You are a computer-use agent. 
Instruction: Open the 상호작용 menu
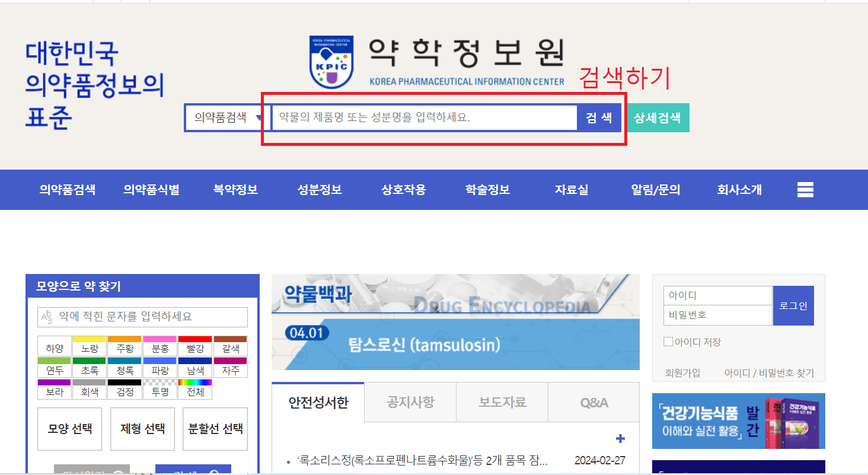click(x=404, y=190)
